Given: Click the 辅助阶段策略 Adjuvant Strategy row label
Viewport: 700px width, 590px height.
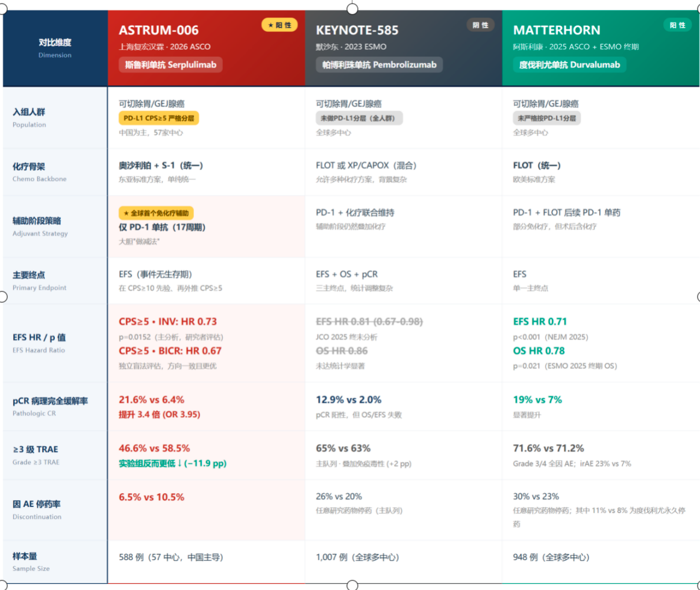Looking at the screenshot, I should 40,226.
